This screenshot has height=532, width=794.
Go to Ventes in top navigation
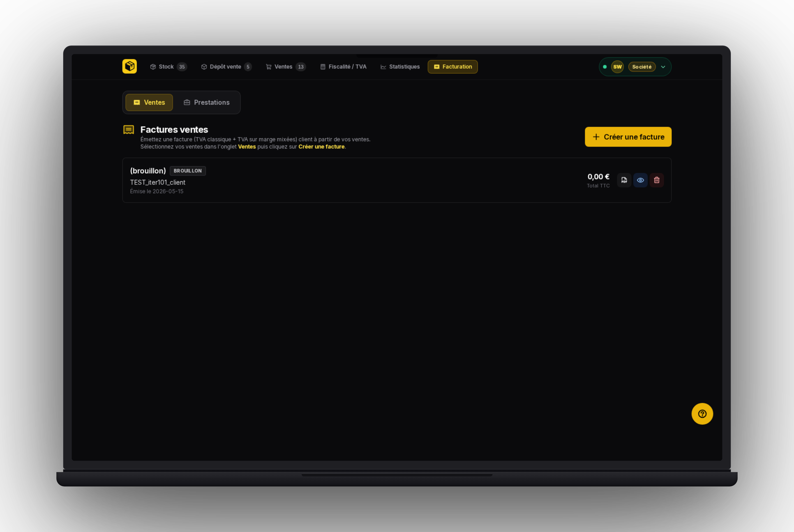[286, 67]
